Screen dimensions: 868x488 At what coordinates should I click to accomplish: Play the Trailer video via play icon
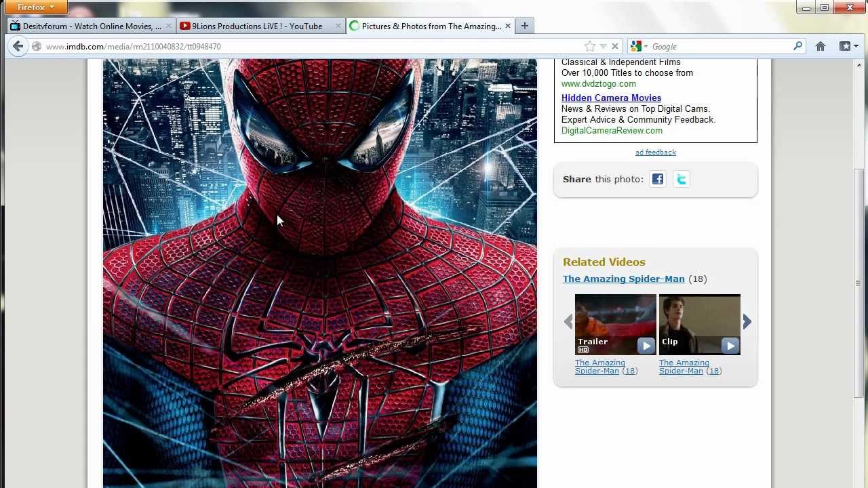point(646,346)
